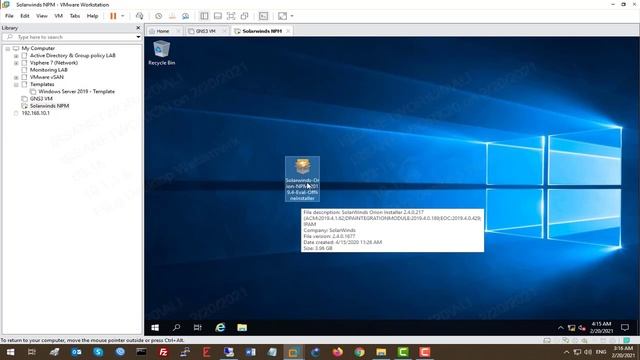Viewport: 640px width, 360px height.
Task: Take a snapshot of this virtual machine
Action: [x=158, y=16]
